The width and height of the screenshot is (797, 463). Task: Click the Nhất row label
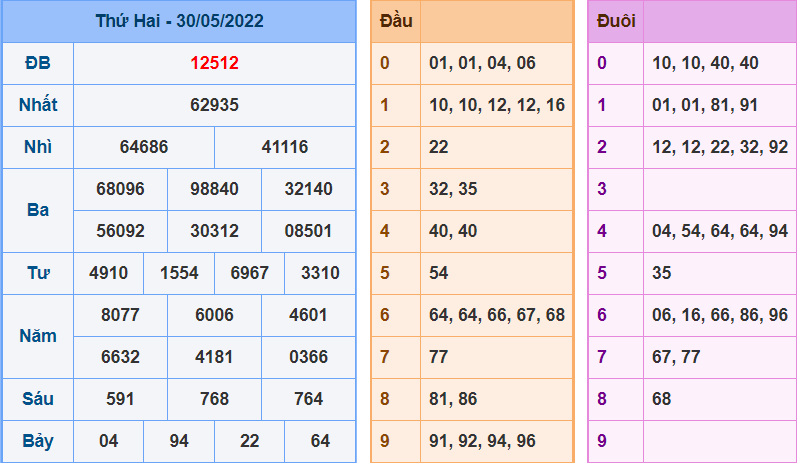(x=38, y=105)
